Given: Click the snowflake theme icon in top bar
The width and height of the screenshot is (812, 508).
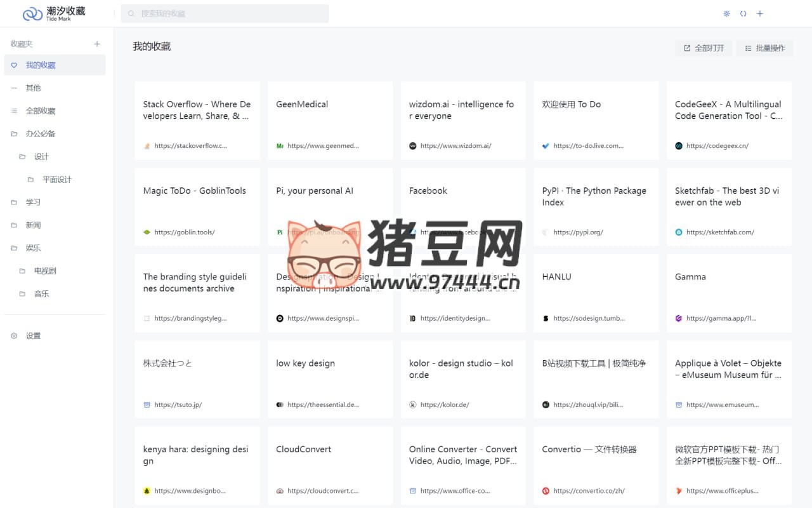Looking at the screenshot, I should pos(727,13).
